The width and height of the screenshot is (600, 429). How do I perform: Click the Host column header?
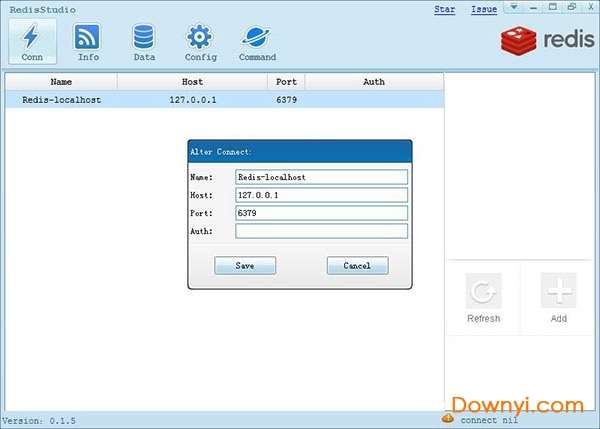pyautogui.click(x=192, y=82)
